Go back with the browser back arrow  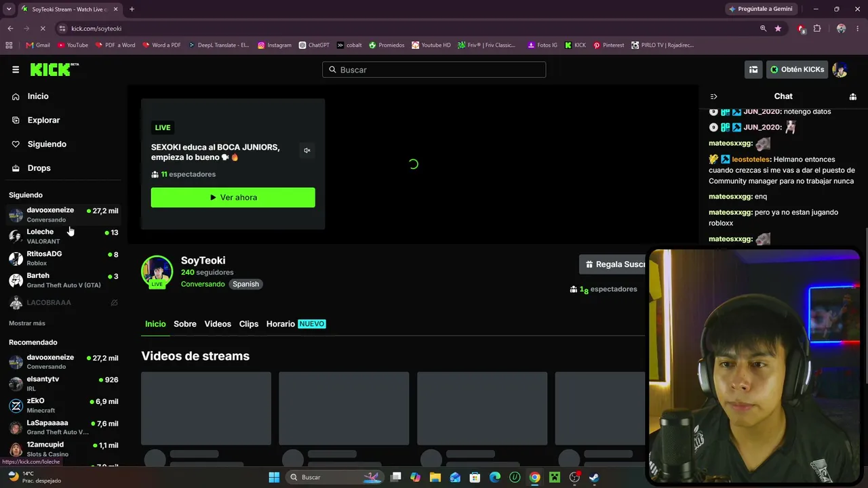click(x=10, y=28)
